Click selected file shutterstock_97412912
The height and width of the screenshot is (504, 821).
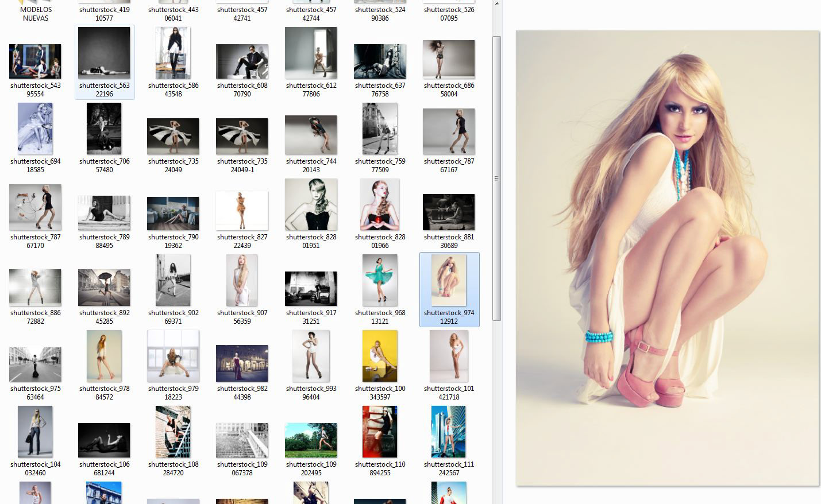(x=449, y=289)
